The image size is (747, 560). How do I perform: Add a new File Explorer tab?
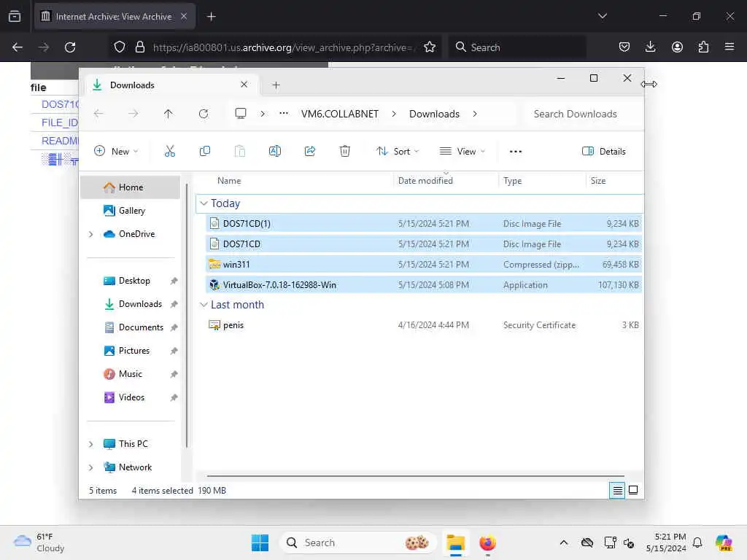276,85
